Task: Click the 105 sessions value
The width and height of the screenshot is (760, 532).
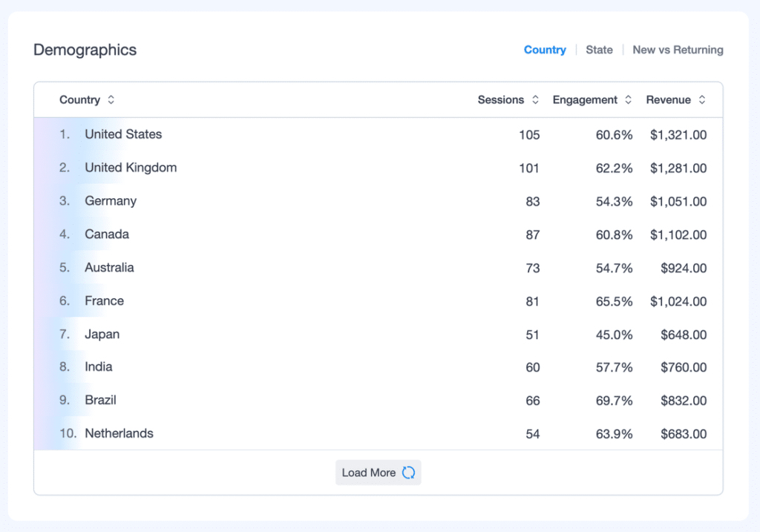Action: [529, 135]
